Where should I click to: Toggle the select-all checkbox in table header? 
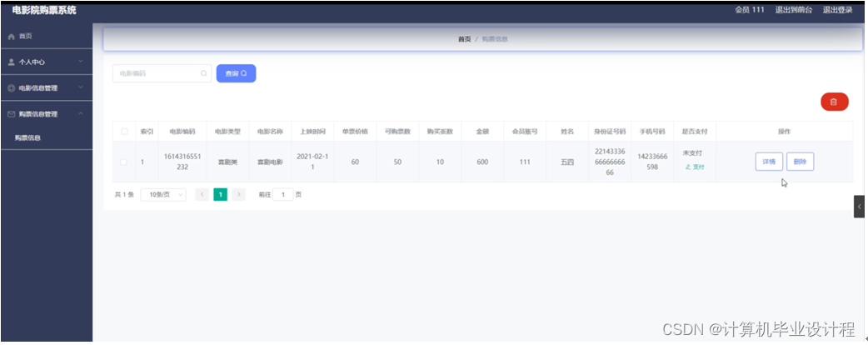(x=124, y=132)
